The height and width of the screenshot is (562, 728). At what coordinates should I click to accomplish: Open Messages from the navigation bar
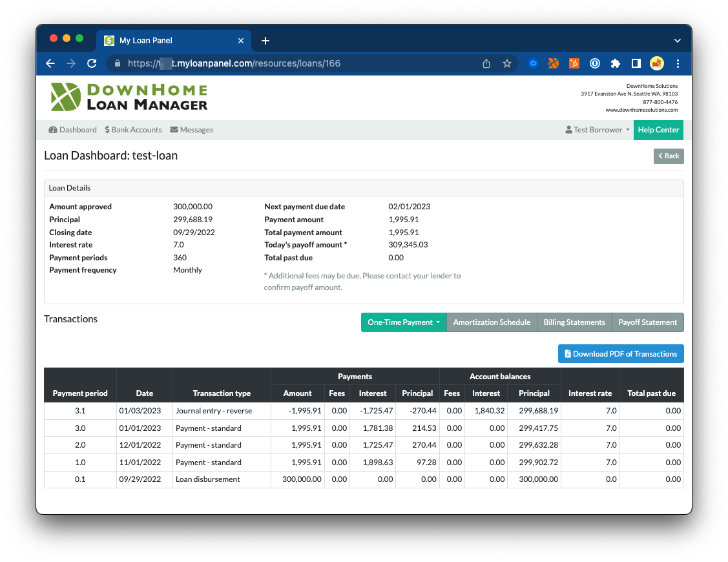point(191,130)
